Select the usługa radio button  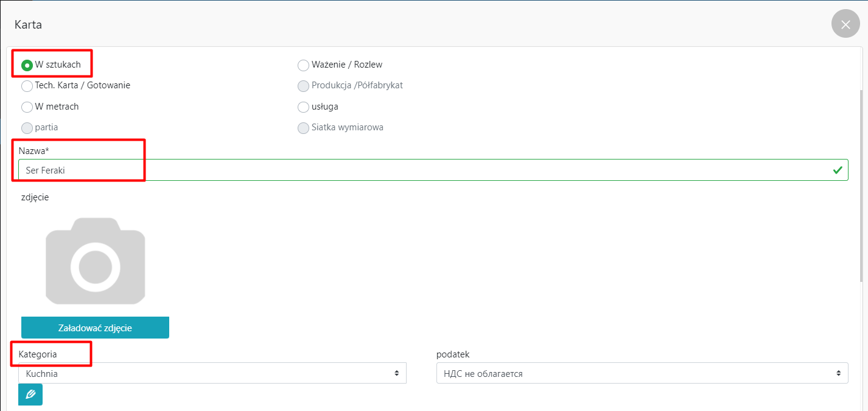pos(303,107)
